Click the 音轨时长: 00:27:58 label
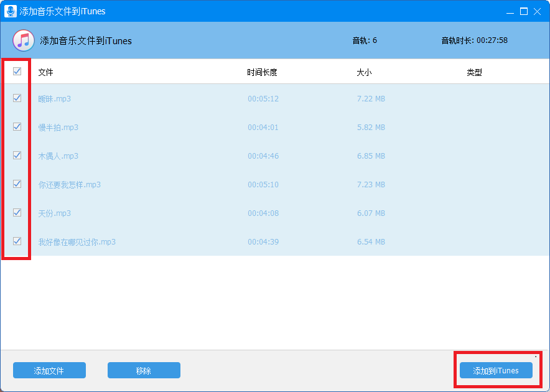This screenshot has height=392, width=550. [474, 40]
